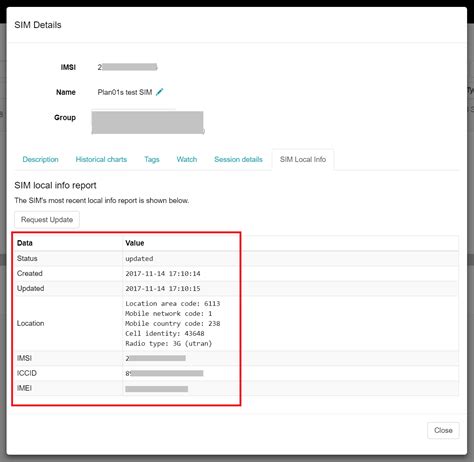Select the SIM Local Info tab
The height and width of the screenshot is (462, 474).
pyautogui.click(x=303, y=159)
